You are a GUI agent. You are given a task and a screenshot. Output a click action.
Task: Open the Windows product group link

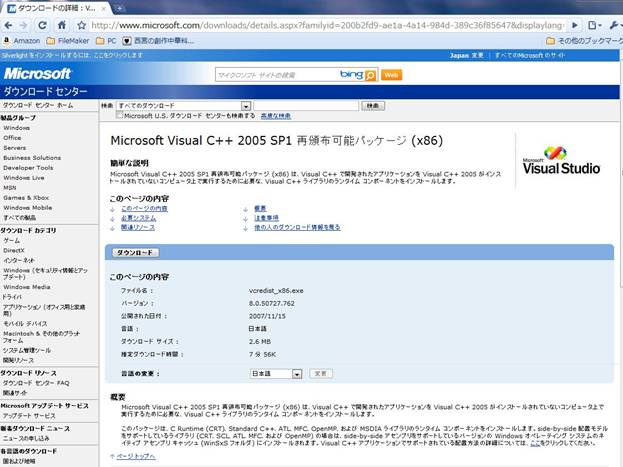pyautogui.click(x=17, y=128)
